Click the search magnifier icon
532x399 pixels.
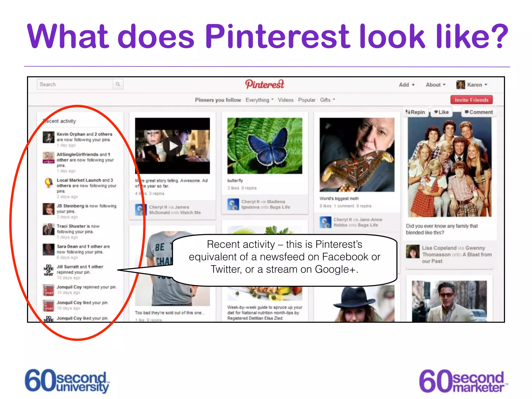(x=118, y=84)
